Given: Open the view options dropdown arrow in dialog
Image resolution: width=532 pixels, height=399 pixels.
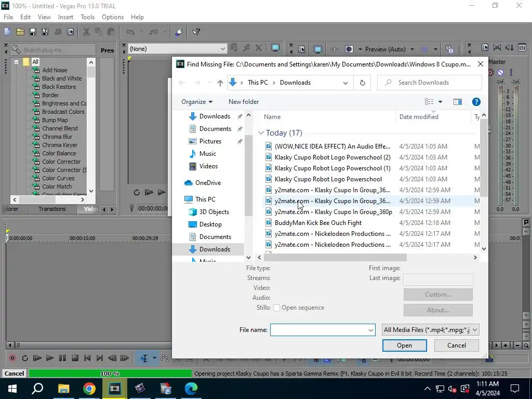Looking at the screenshot, I should coord(441,102).
